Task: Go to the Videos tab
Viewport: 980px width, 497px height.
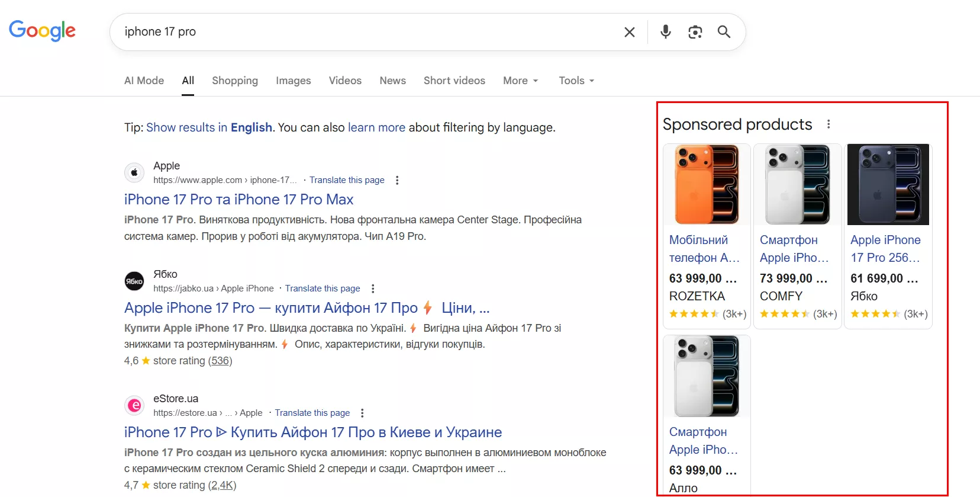Action: [x=345, y=81]
